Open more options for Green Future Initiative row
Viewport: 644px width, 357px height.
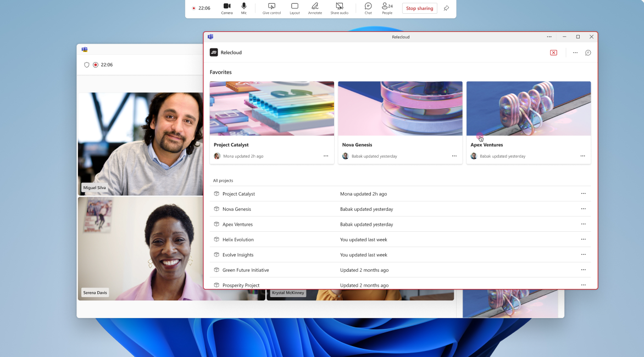[x=583, y=270]
